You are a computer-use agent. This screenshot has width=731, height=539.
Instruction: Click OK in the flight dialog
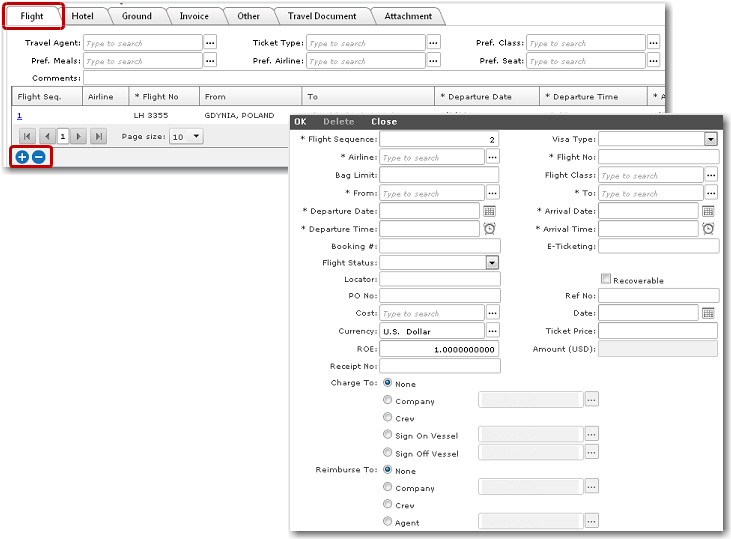[x=300, y=122]
